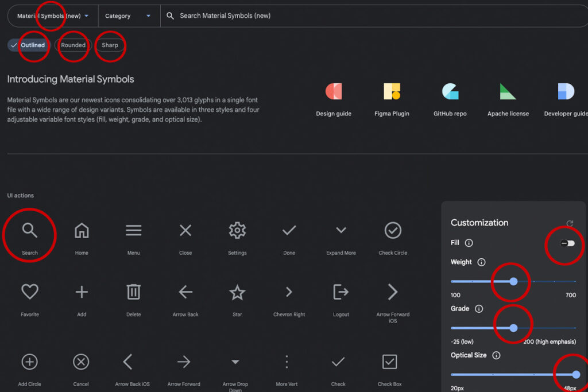The width and height of the screenshot is (588, 392).
Task: Select the Star icon
Action: pyautogui.click(x=237, y=292)
